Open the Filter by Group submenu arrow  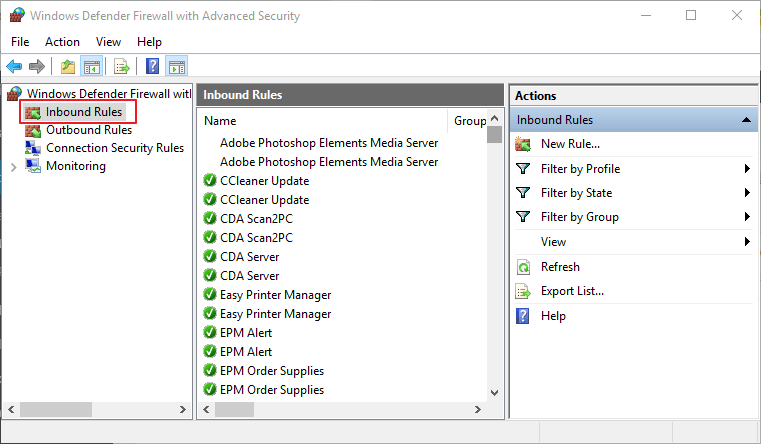(x=747, y=216)
